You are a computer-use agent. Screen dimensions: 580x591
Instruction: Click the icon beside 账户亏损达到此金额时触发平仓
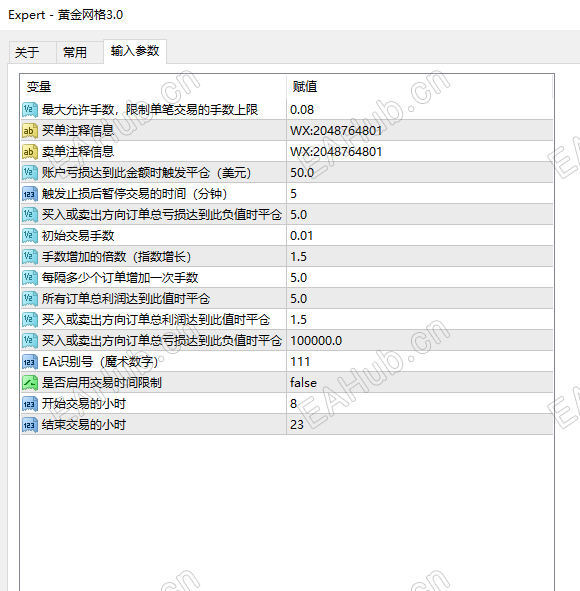pyautogui.click(x=30, y=173)
